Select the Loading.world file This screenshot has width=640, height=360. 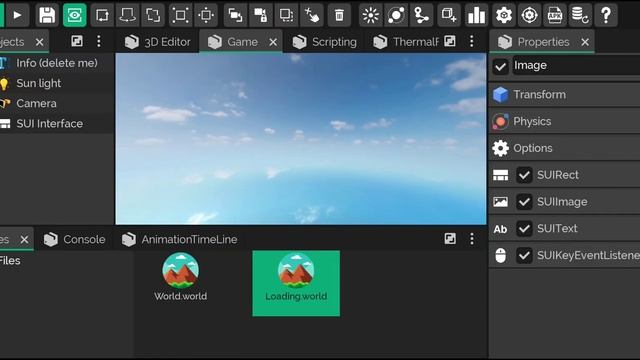[296, 283]
